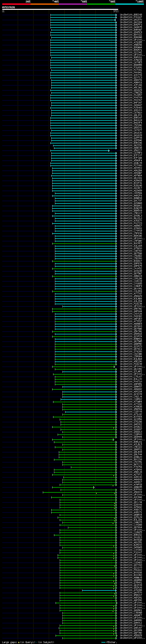Select the UniRef100_B4FSA7 label

[x=131, y=103]
